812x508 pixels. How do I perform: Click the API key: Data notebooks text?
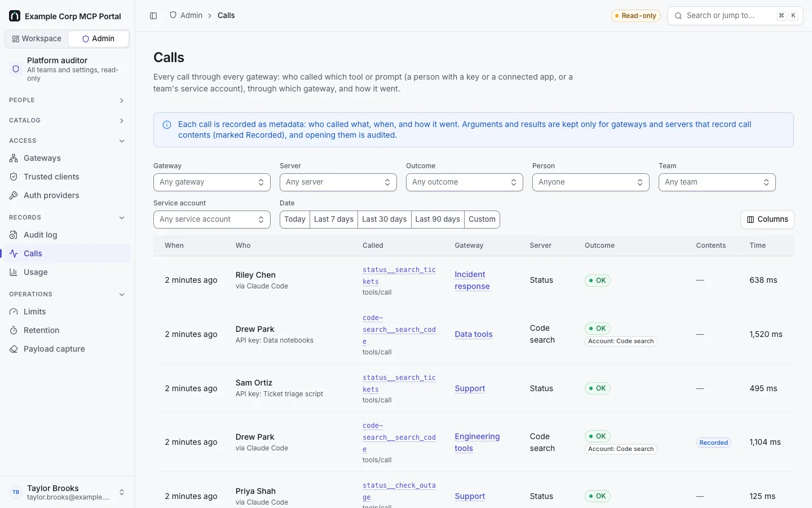(x=275, y=340)
